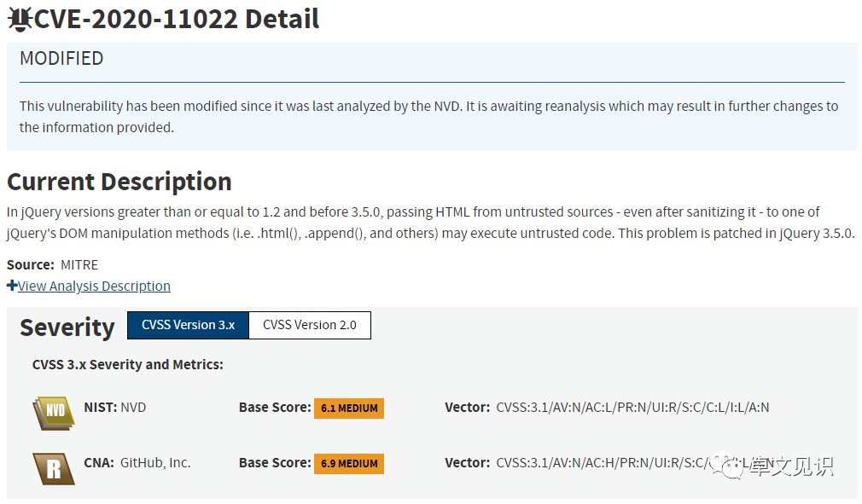The image size is (862, 504).
Task: Click the 6.9 MEDIUM score badge
Action: [x=349, y=463]
